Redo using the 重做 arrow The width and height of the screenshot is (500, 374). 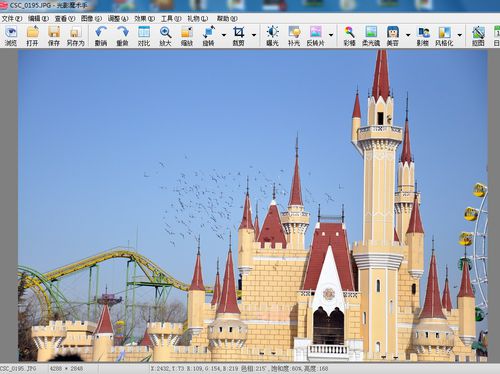(x=123, y=36)
